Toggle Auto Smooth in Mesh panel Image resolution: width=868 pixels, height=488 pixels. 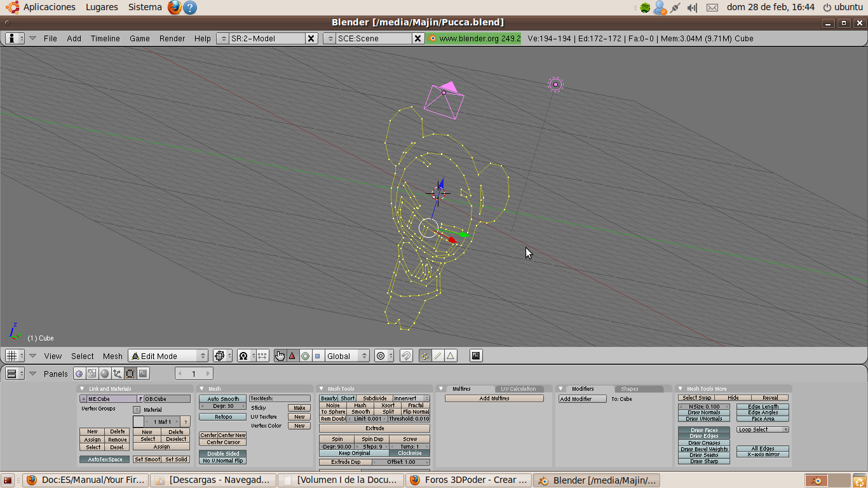pos(222,399)
